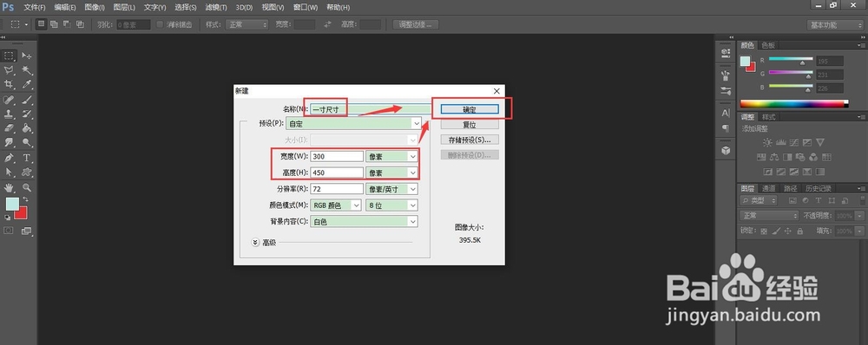Choose Intersect with Selection mode
This screenshot has width=868, height=345.
click(80, 24)
